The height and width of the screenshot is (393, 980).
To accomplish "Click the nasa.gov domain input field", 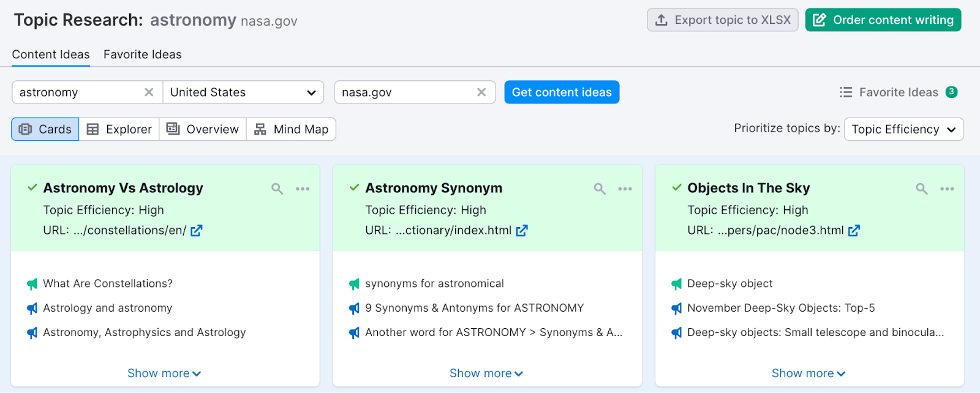I will click(x=404, y=92).
